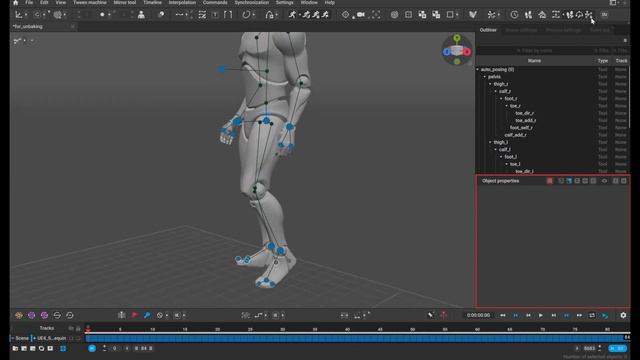Open dropdown next to rotate arrow icon

coord(253,15)
